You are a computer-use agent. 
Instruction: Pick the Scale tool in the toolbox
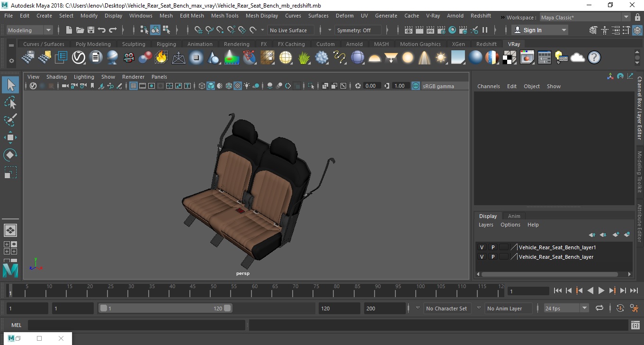point(10,172)
